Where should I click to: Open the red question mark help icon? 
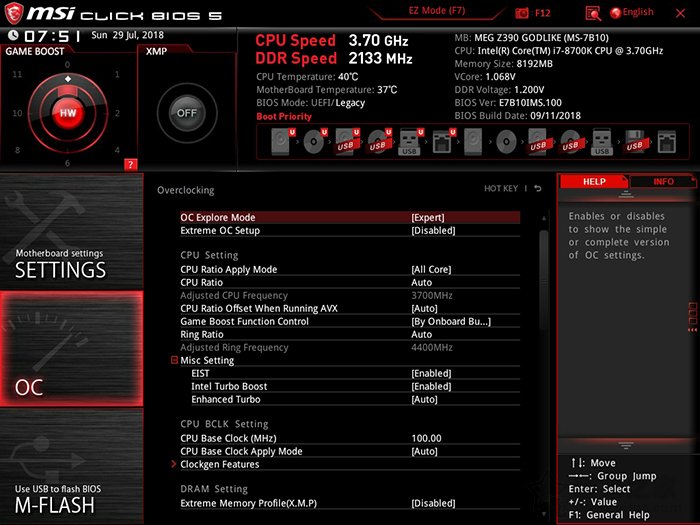[130, 164]
